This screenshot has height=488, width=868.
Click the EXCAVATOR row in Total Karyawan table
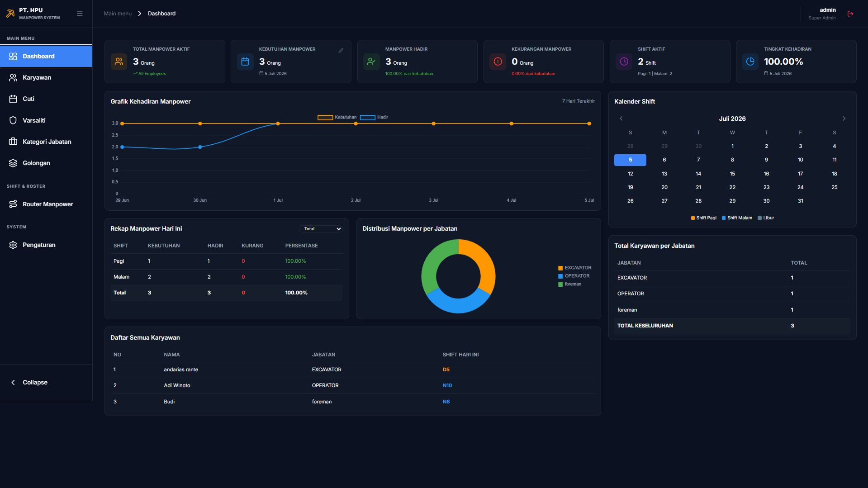732,278
